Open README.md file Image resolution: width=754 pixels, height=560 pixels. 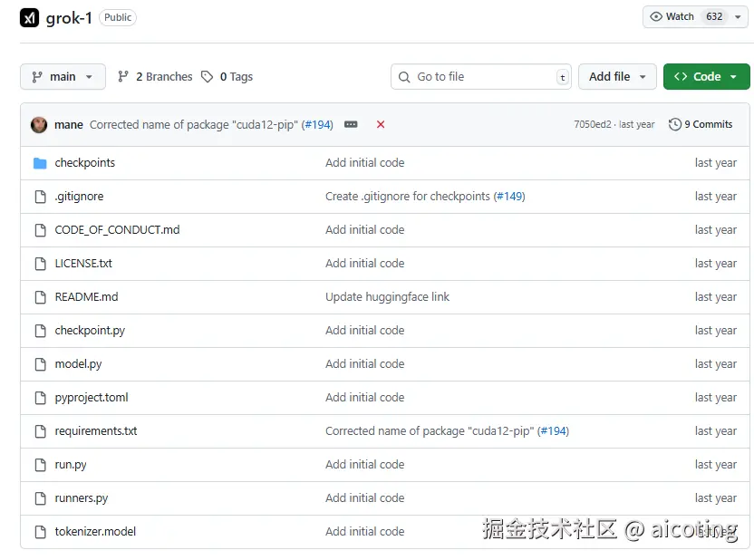click(87, 297)
